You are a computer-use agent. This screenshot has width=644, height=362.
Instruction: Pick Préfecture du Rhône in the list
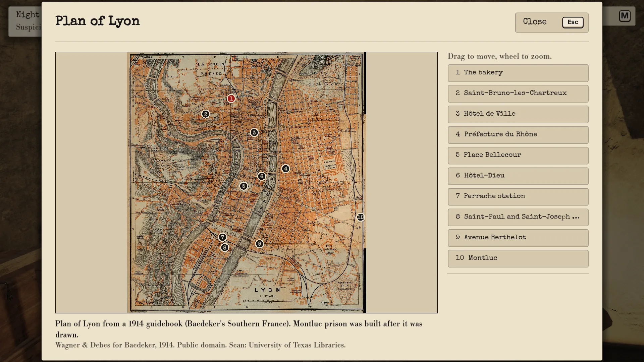518,135
